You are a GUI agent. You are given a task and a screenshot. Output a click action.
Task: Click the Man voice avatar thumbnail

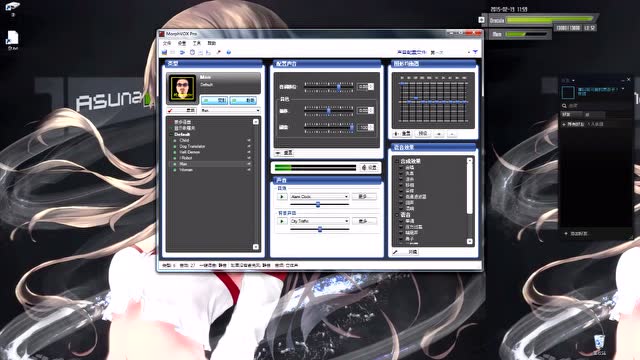point(182,88)
